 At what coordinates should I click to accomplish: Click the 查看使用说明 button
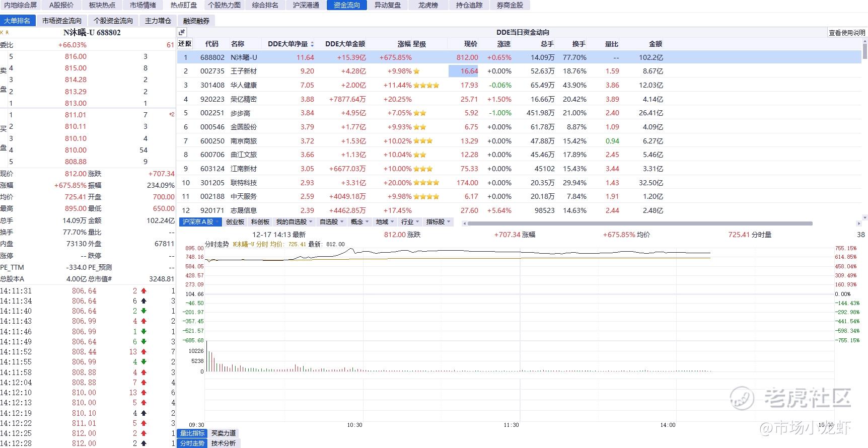tap(847, 33)
